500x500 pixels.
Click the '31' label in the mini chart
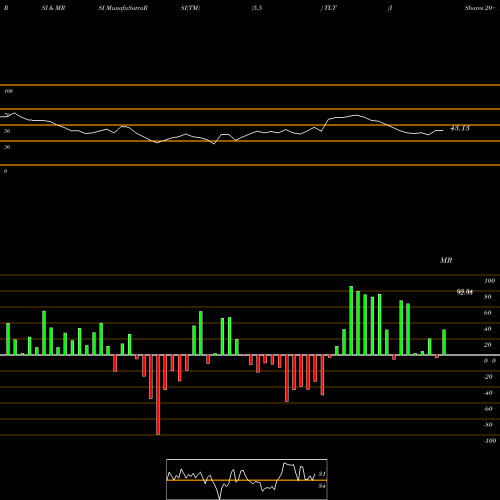click(x=322, y=474)
